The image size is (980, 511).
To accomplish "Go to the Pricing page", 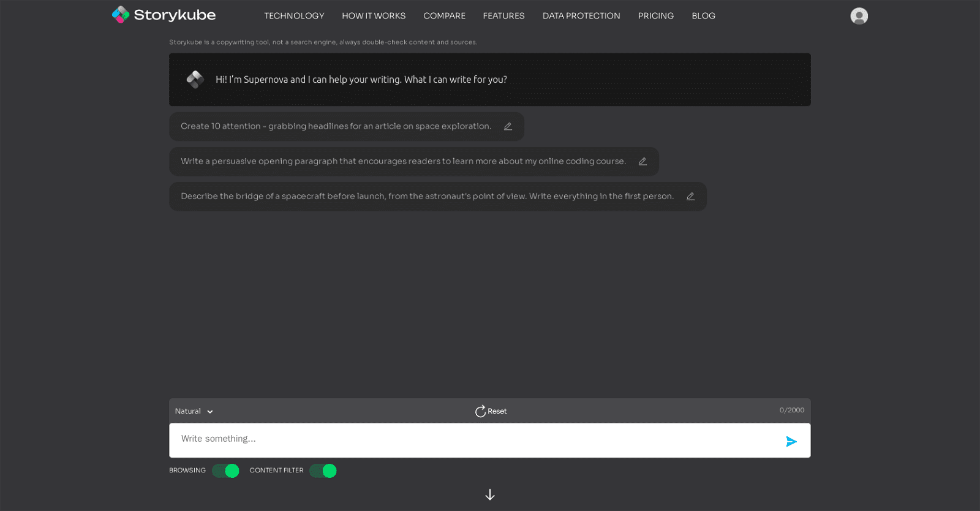I will [655, 16].
